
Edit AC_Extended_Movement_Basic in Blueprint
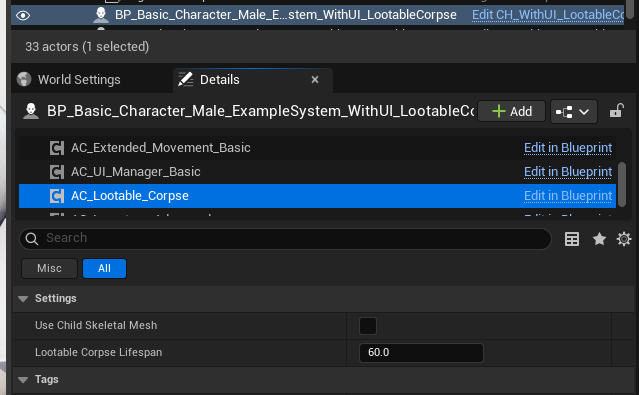[568, 148]
